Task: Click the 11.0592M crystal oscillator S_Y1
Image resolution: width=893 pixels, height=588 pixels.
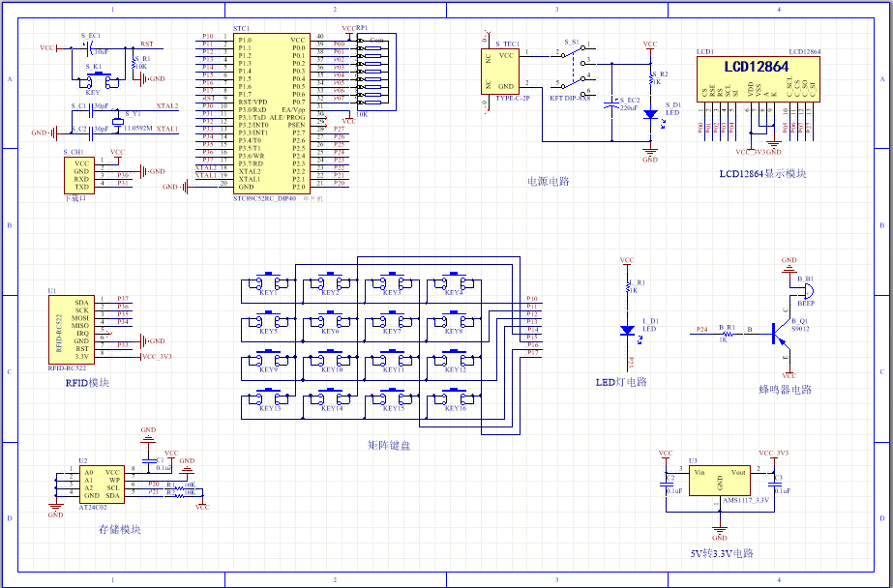Action: [116, 122]
